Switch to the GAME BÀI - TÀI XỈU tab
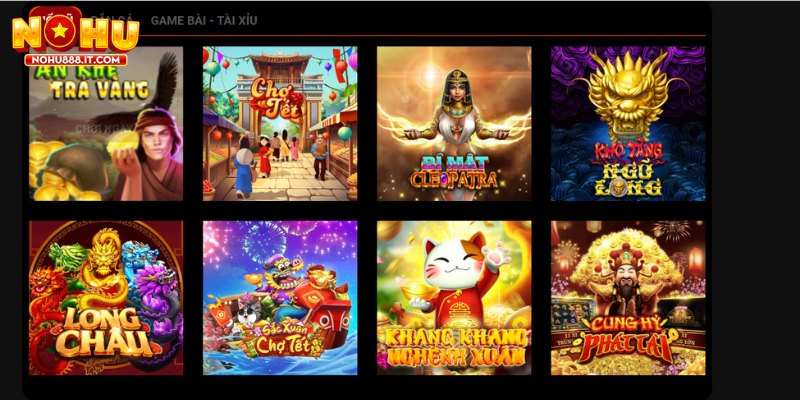The width and height of the screenshot is (800, 400). (204, 21)
